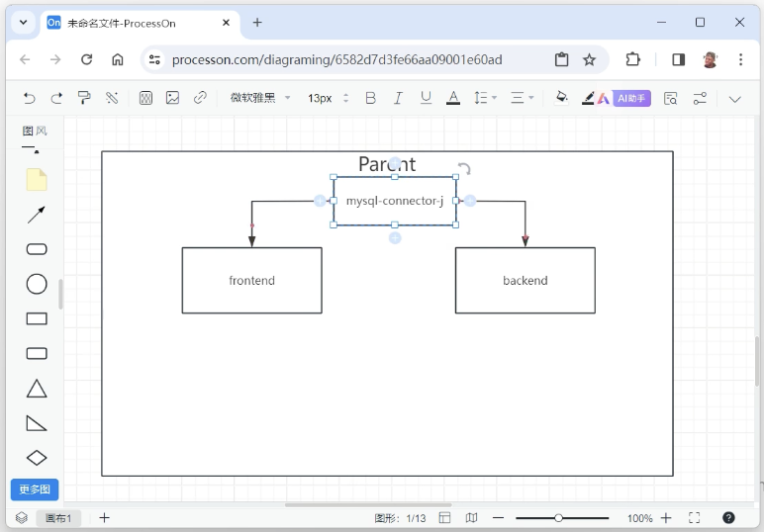Expand the collapsed toolbar chevron
The height and width of the screenshot is (532, 764).
[734, 99]
